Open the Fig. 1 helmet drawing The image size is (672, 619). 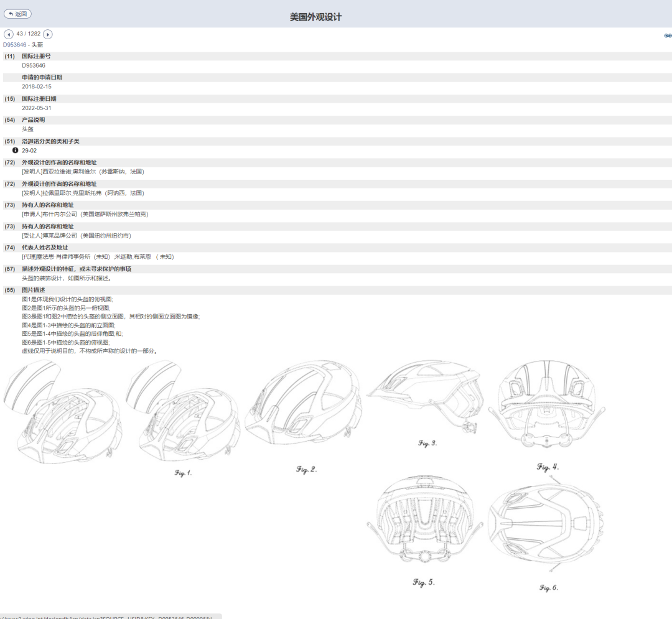point(184,417)
